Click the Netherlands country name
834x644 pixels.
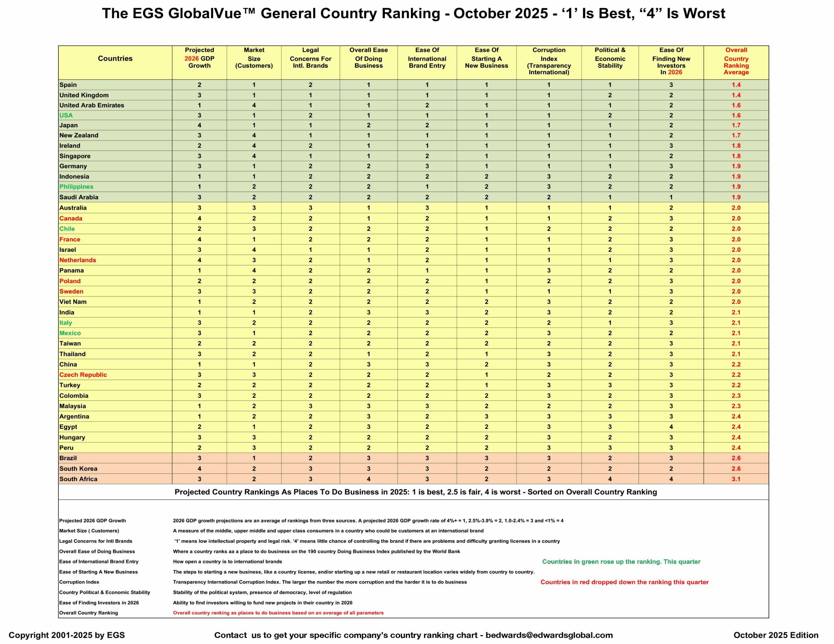coord(78,260)
